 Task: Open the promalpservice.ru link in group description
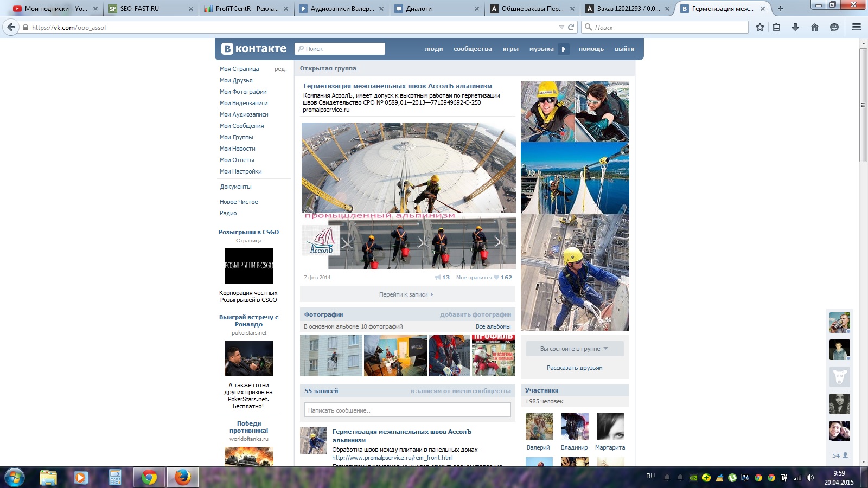326,110
